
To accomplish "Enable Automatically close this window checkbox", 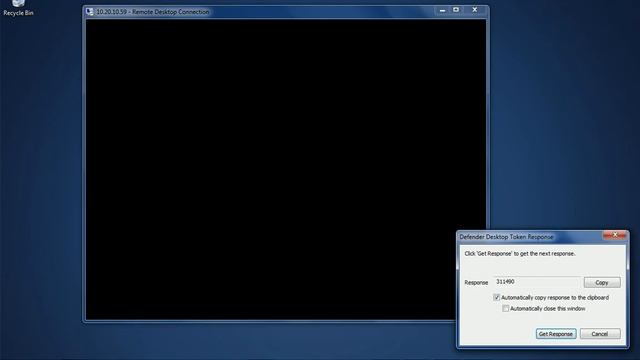I will (x=505, y=309).
